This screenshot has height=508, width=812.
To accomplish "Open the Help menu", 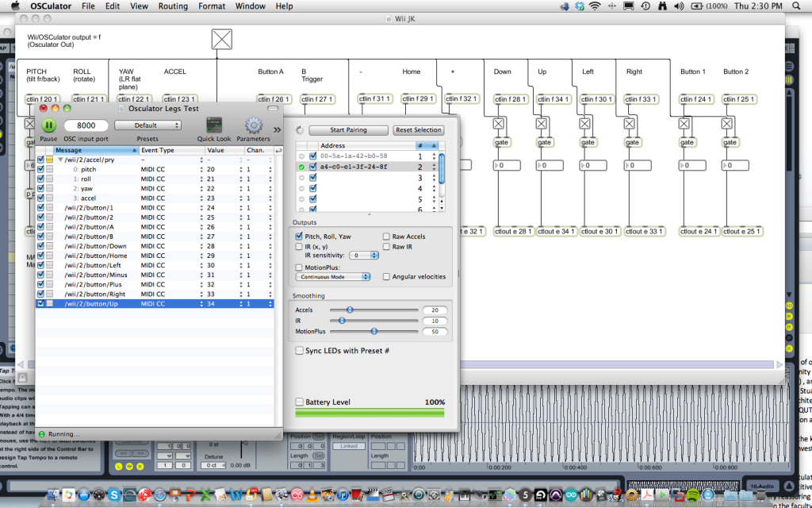I will pyautogui.click(x=284, y=6).
